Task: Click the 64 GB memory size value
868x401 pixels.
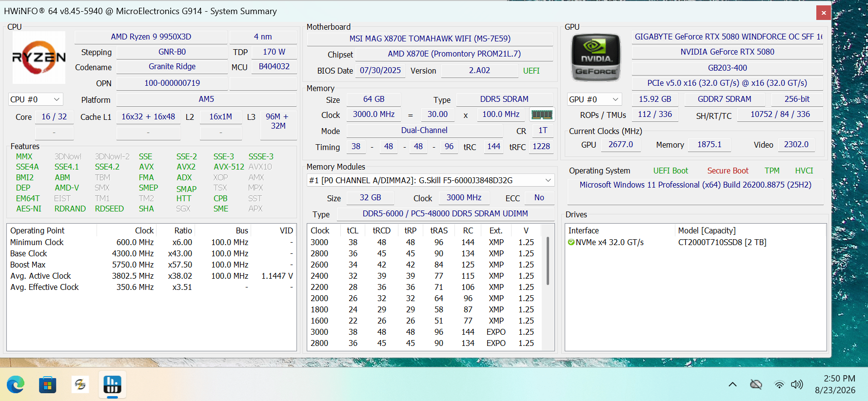Action: pyautogui.click(x=374, y=99)
